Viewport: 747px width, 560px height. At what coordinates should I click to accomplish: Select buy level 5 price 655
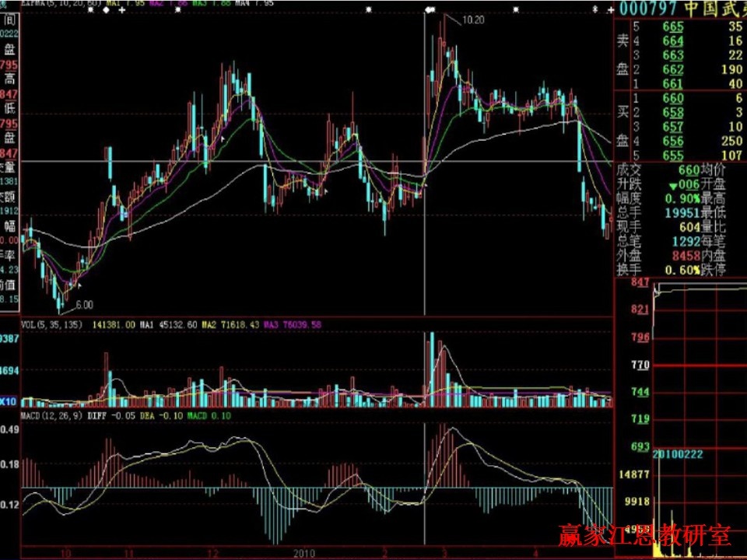coord(673,155)
